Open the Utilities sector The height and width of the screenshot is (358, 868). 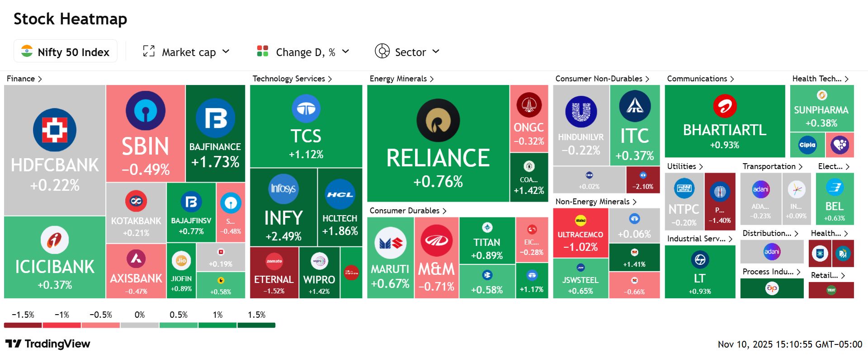pos(685,166)
